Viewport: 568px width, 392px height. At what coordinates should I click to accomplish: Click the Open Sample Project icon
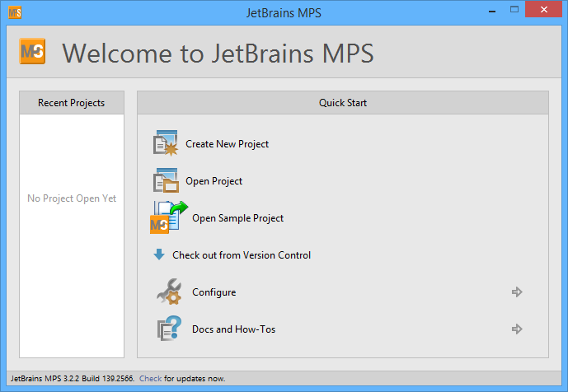[x=168, y=217]
